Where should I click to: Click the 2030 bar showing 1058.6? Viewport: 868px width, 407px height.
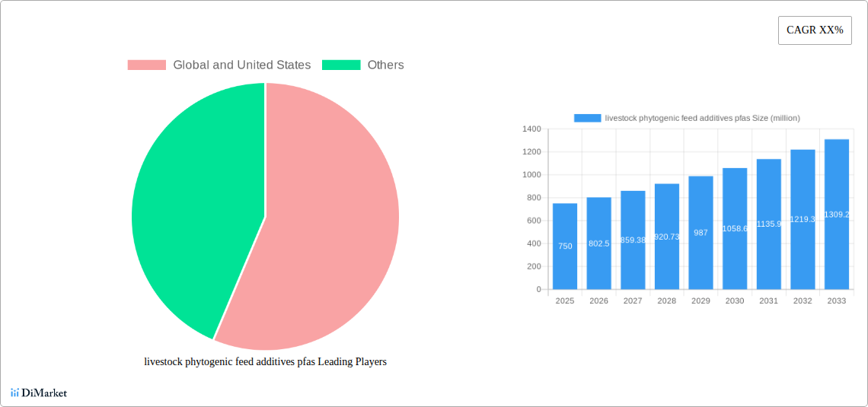coord(735,228)
